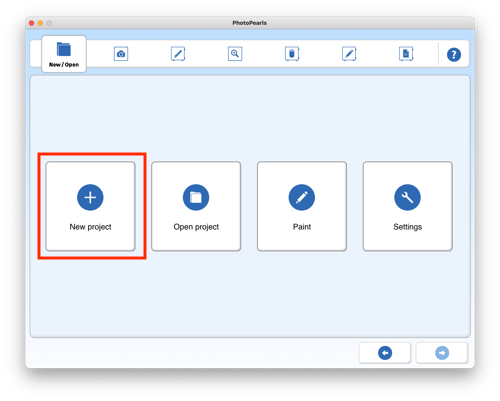Select the bead container step icon
The width and height of the screenshot is (500, 401).
[292, 54]
